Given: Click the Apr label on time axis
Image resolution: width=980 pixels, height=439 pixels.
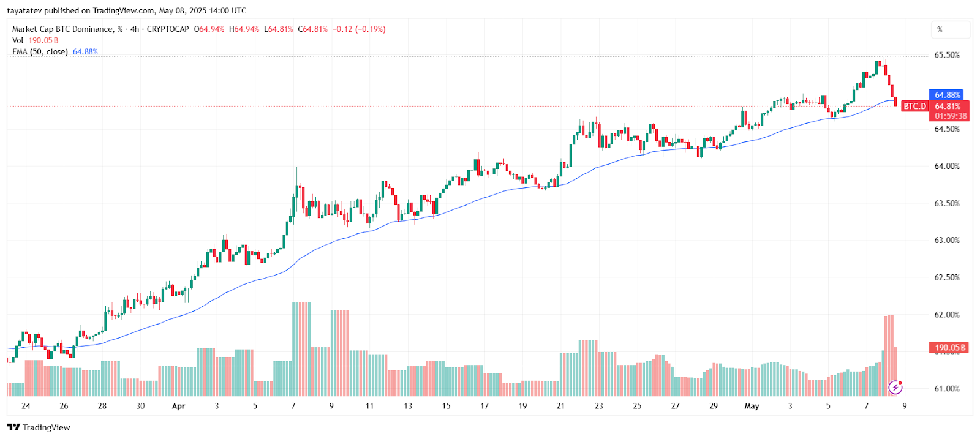Looking at the screenshot, I should (x=178, y=406).
